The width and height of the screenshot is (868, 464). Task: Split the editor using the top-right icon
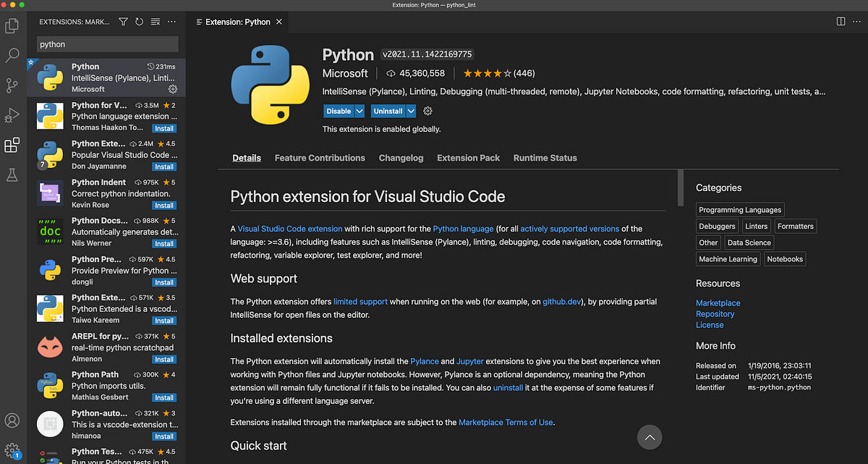tap(841, 21)
